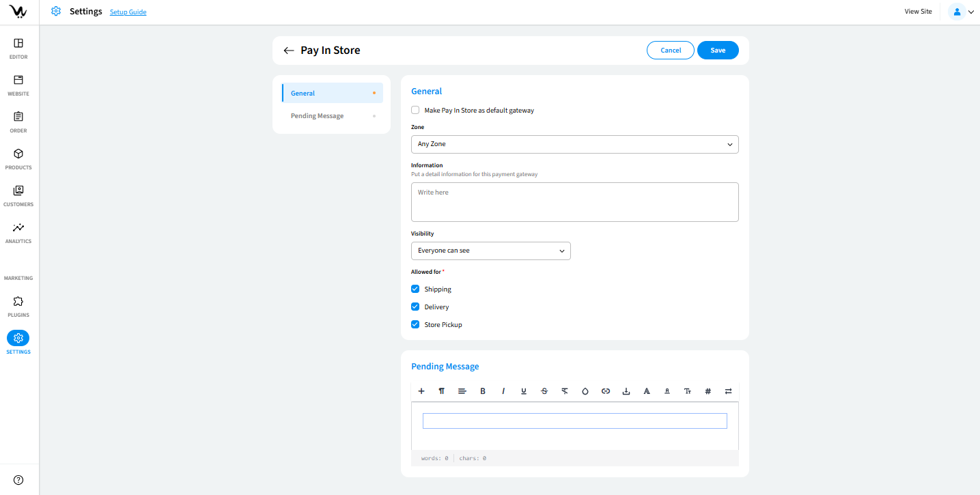Open text color droplet picker in editor
This screenshot has height=495, width=980.
[x=585, y=391]
